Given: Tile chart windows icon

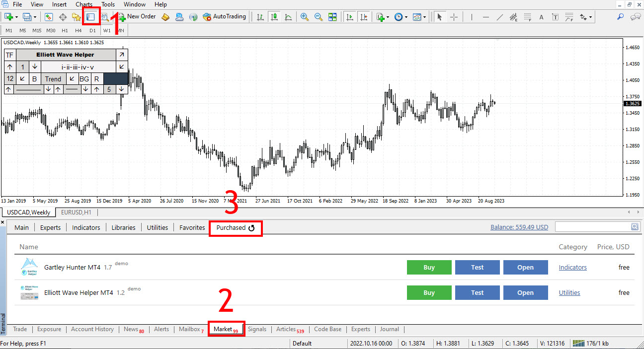Looking at the screenshot, I should tap(332, 17).
